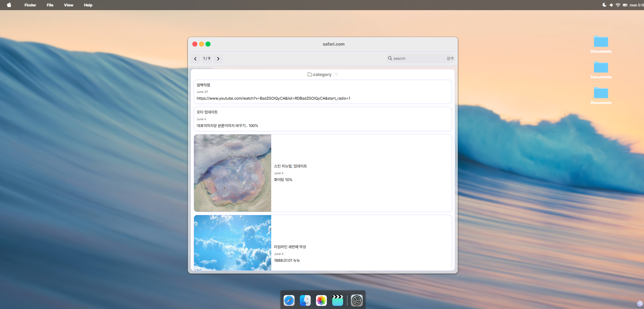Image resolution: width=644 pixels, height=309 pixels.
Task: Minimize the window with yellow button
Action: tap(201, 44)
